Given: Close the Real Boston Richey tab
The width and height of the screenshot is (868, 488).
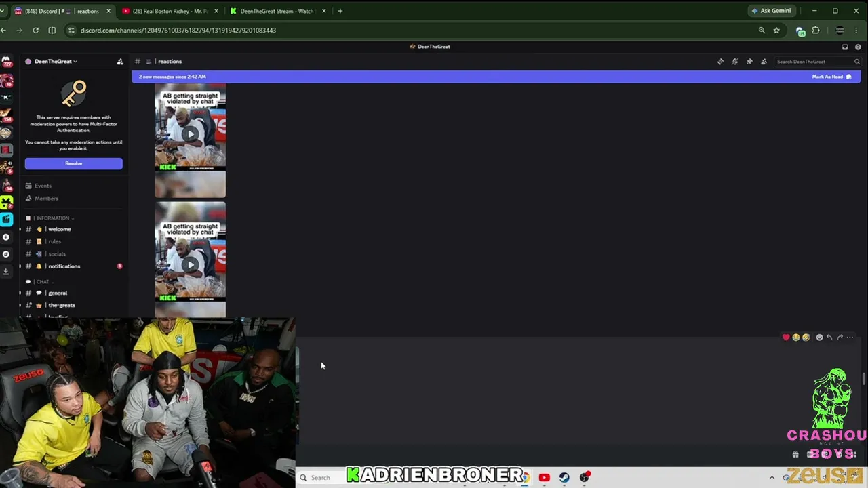Looking at the screenshot, I should coord(216,11).
